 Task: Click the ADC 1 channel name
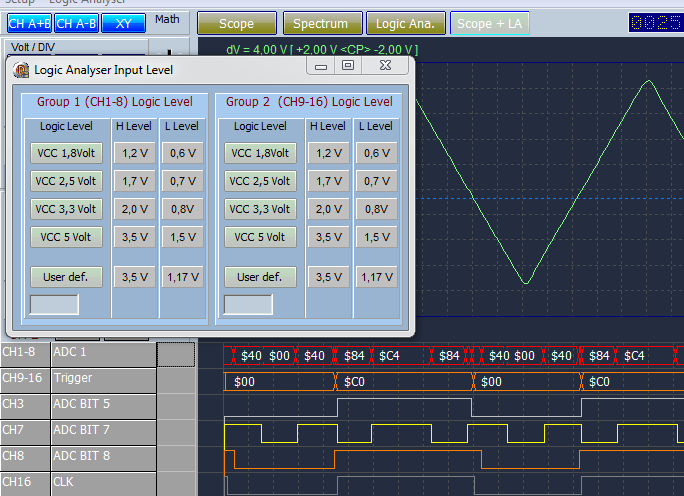pos(103,354)
